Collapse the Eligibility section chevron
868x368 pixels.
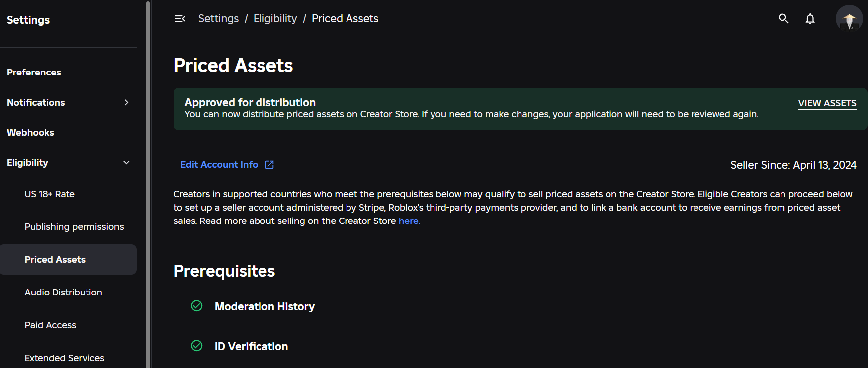pos(126,162)
